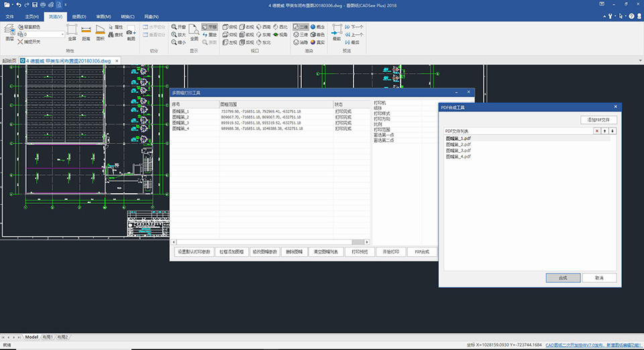
Task: Toggle the 二维 2D view mode
Action: tap(300, 27)
